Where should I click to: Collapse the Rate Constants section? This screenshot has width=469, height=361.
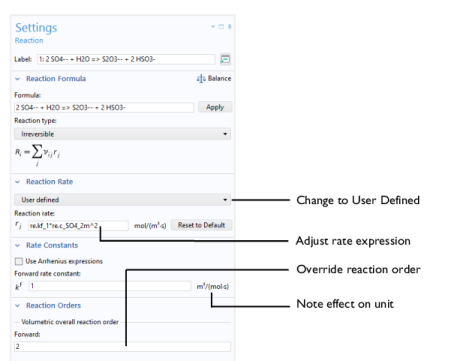pos(18,246)
